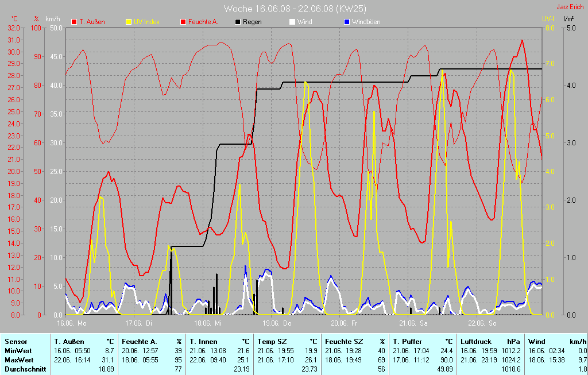Select the 'Wind' legend label

click(304, 22)
